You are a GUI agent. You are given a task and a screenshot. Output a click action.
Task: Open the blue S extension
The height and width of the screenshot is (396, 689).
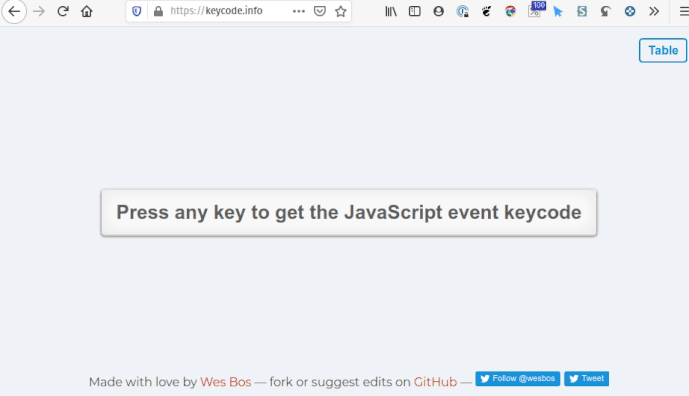pyautogui.click(x=582, y=11)
